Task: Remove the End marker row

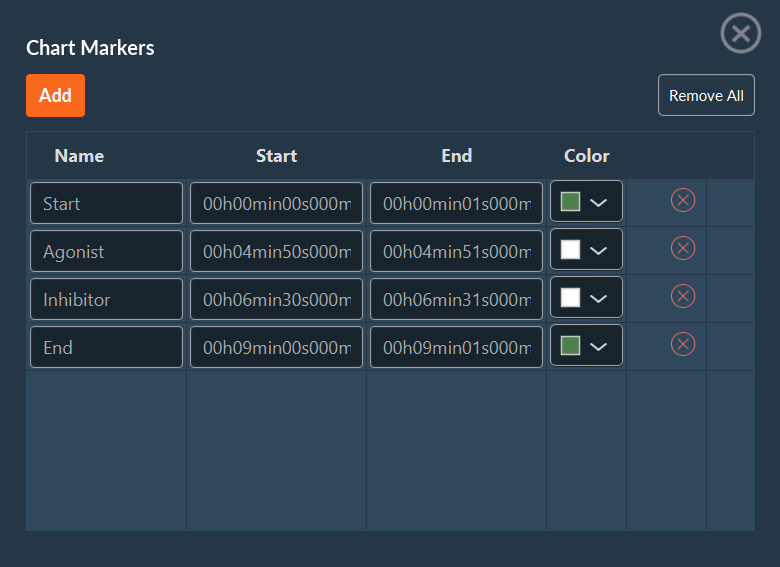Action: tap(683, 345)
